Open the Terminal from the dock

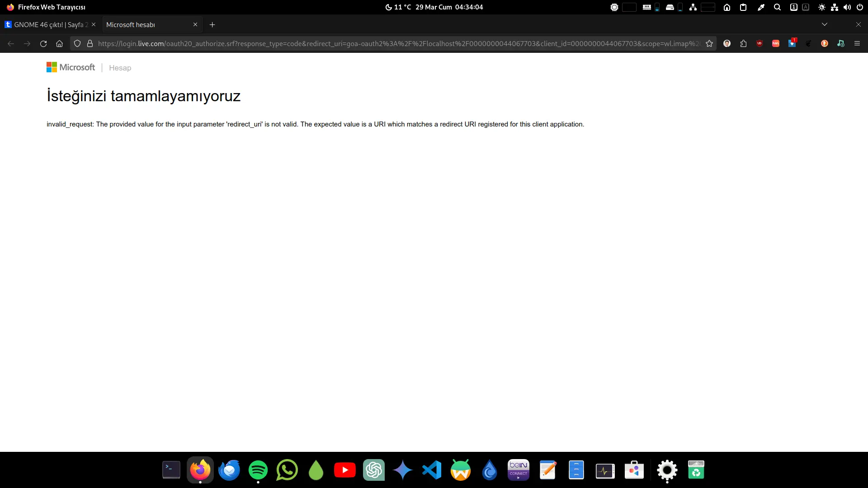click(171, 470)
